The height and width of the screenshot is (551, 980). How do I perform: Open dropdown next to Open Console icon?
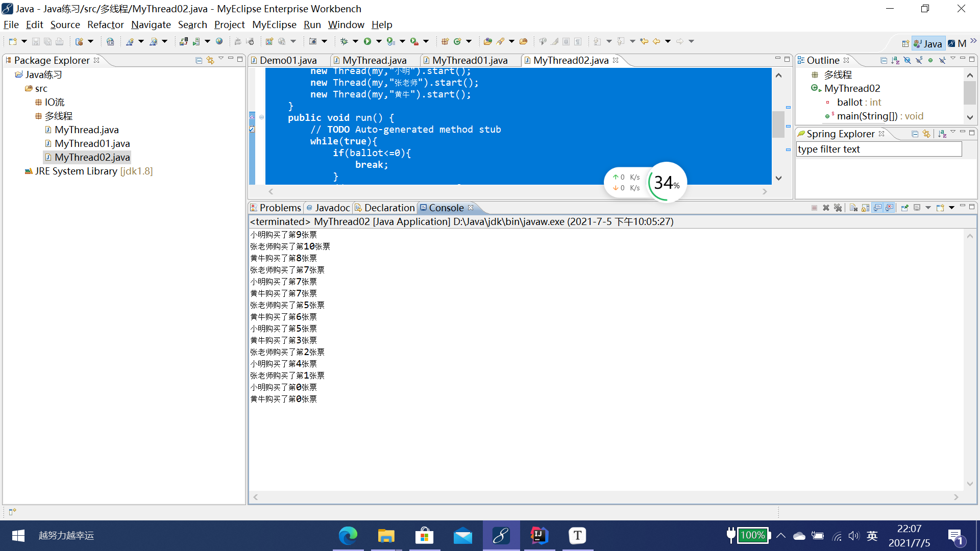[x=952, y=208]
